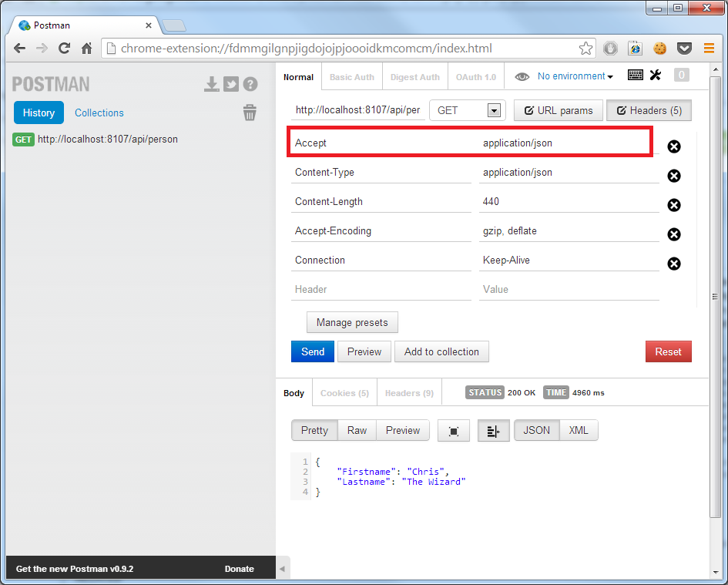Screen dimensions: 728x585
Task: Switch to Normal auth tab
Action: [x=299, y=77]
